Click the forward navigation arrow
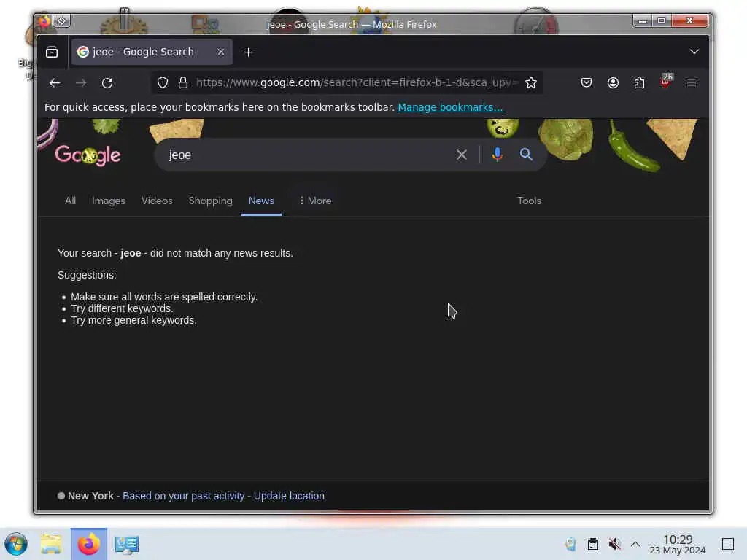Viewport: 747px width, 560px height. [x=81, y=83]
